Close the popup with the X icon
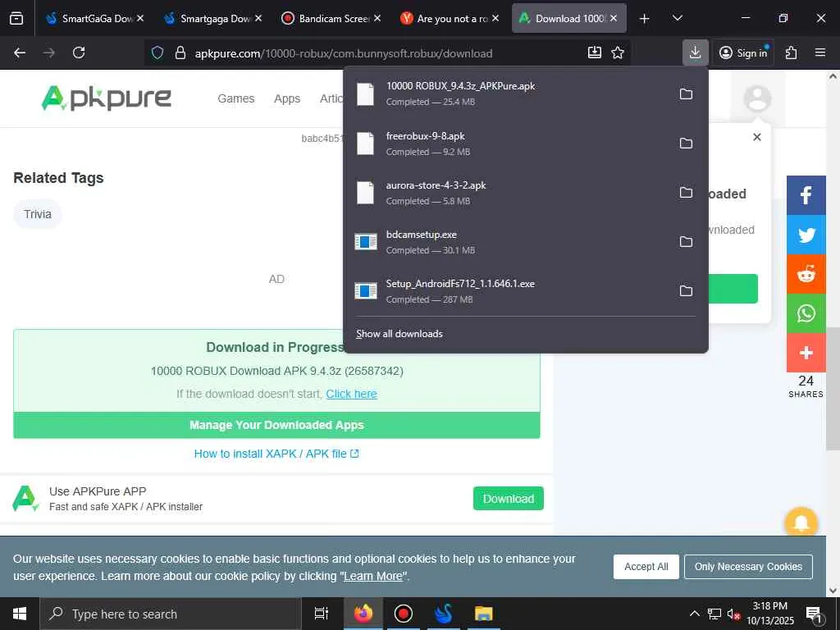This screenshot has height=630, width=840. click(756, 137)
